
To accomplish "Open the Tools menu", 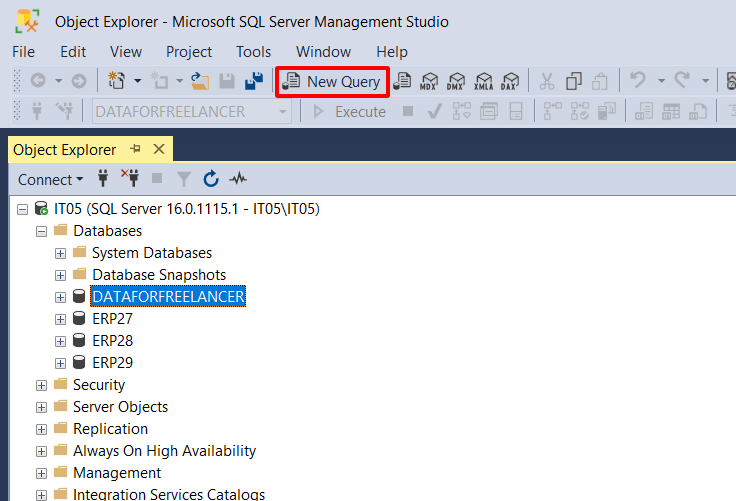I will [x=253, y=52].
